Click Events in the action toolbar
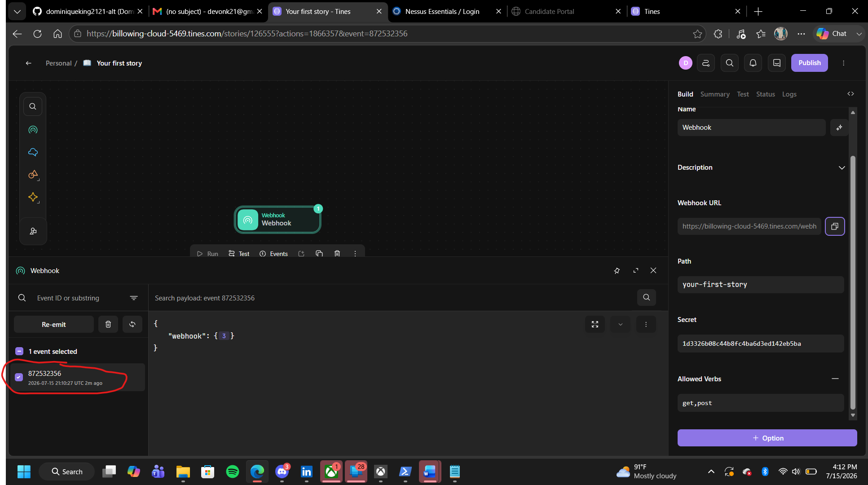This screenshot has height=485, width=868. pos(273,254)
